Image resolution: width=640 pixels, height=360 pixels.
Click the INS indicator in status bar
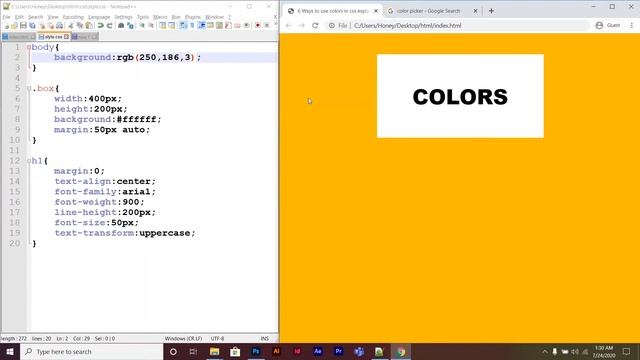click(264, 338)
